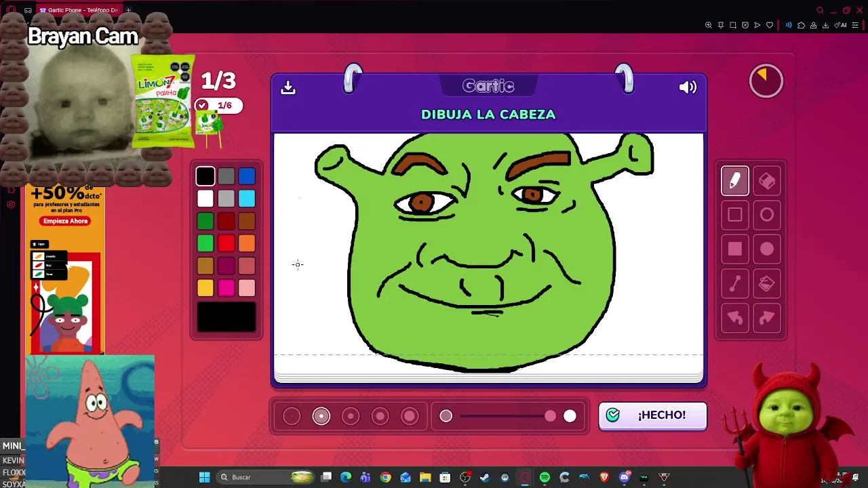868x488 pixels.
Task: Pick the tan ochre color swatch
Action: coord(205,266)
